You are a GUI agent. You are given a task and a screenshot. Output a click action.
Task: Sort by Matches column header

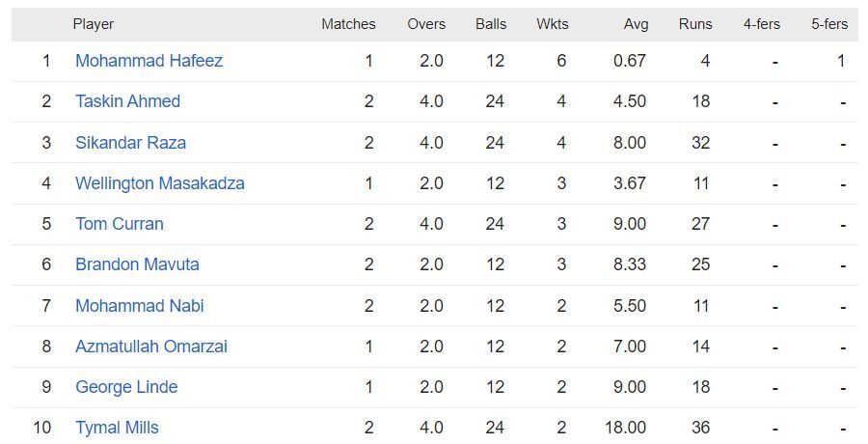coord(348,23)
